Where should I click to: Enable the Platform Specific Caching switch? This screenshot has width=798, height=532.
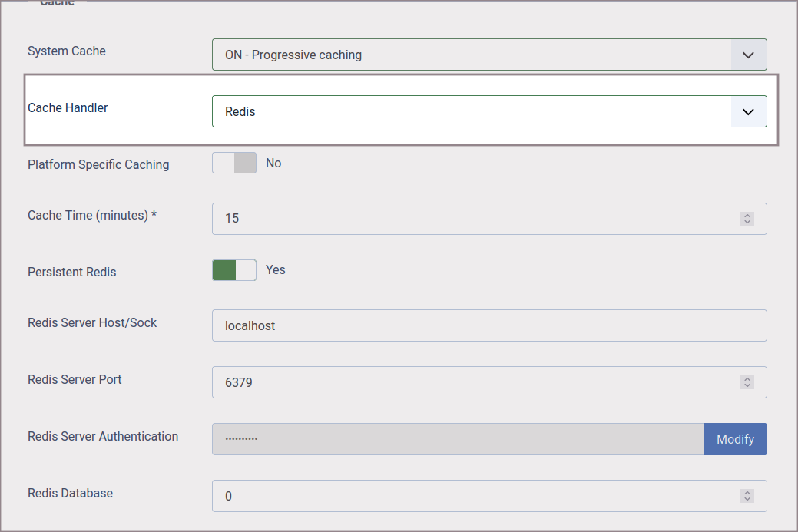pyautogui.click(x=234, y=163)
